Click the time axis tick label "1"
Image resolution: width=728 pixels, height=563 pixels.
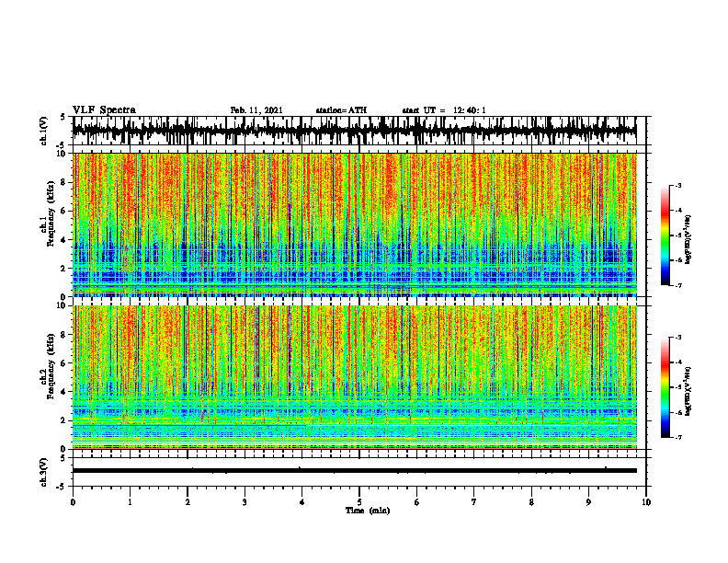click(x=130, y=502)
